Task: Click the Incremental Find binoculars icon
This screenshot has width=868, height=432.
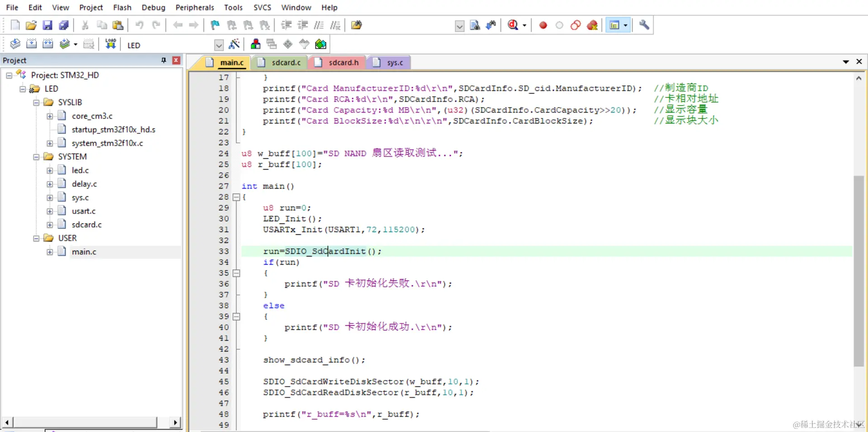Action: click(x=491, y=25)
